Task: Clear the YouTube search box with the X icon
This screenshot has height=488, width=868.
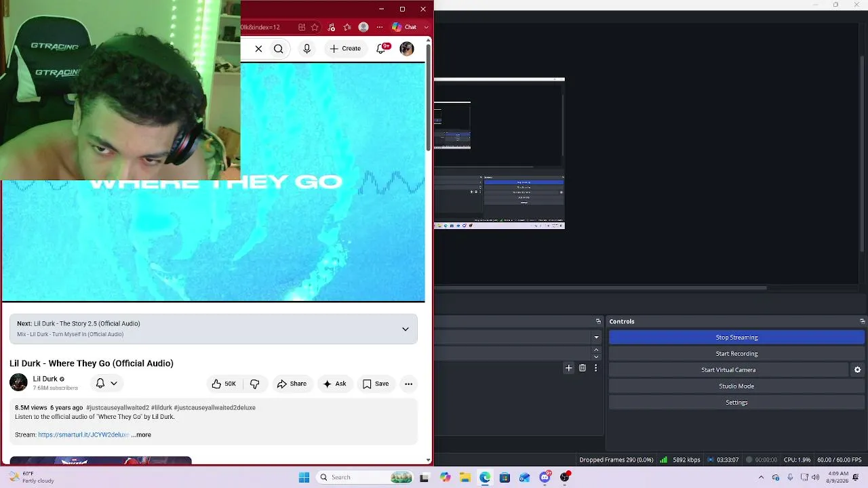Action: point(258,49)
